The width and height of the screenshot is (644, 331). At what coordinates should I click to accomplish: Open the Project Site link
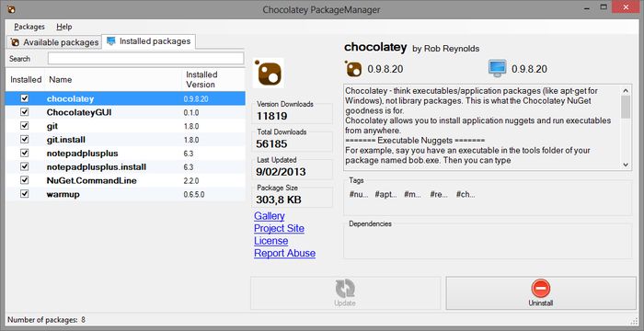280,228
